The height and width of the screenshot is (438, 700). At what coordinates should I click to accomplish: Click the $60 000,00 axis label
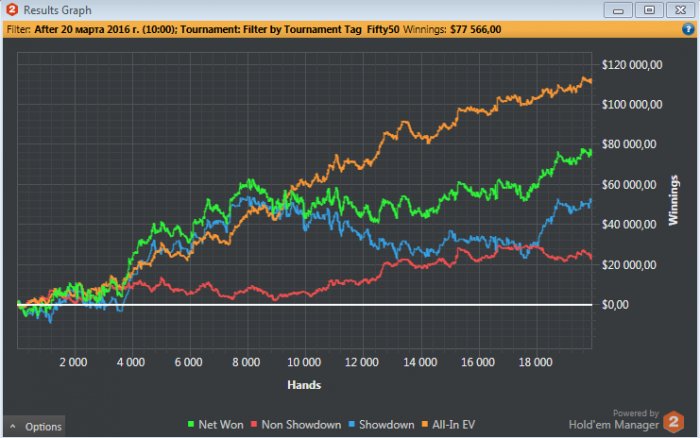pyautogui.click(x=629, y=184)
